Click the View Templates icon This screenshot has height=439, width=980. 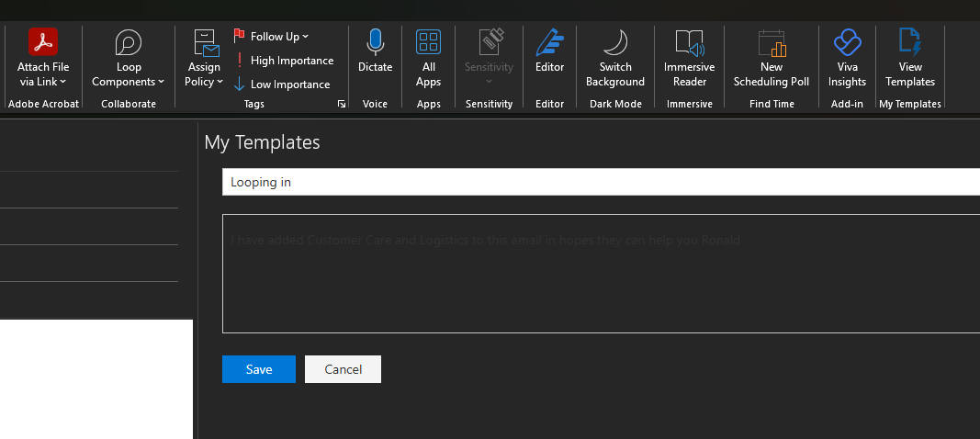[910, 42]
